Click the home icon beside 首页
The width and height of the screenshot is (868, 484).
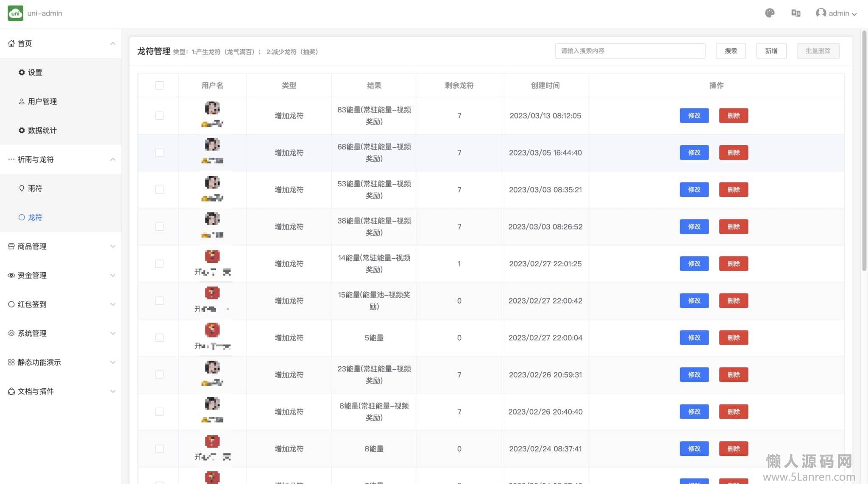[11, 43]
